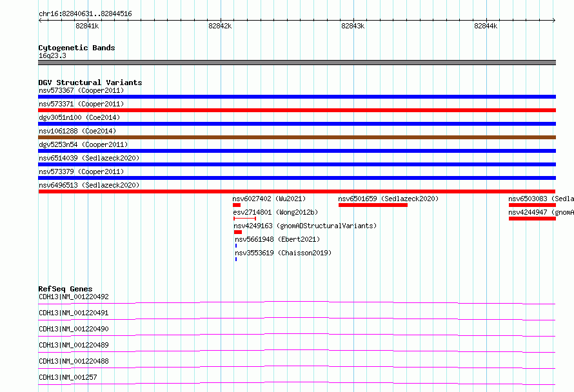Open nsv5661948 (Ebert2021) variant
This screenshot has width=574, height=392.
click(277, 239)
